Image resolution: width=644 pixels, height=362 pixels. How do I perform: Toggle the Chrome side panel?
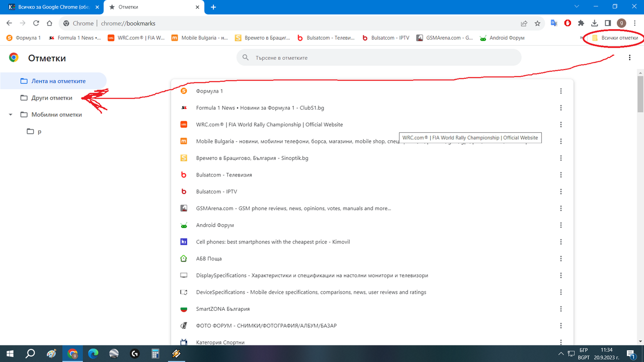(608, 23)
